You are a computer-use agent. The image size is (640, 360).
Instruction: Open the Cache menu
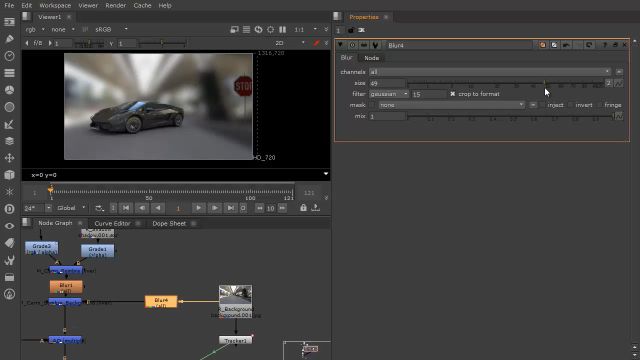142,5
